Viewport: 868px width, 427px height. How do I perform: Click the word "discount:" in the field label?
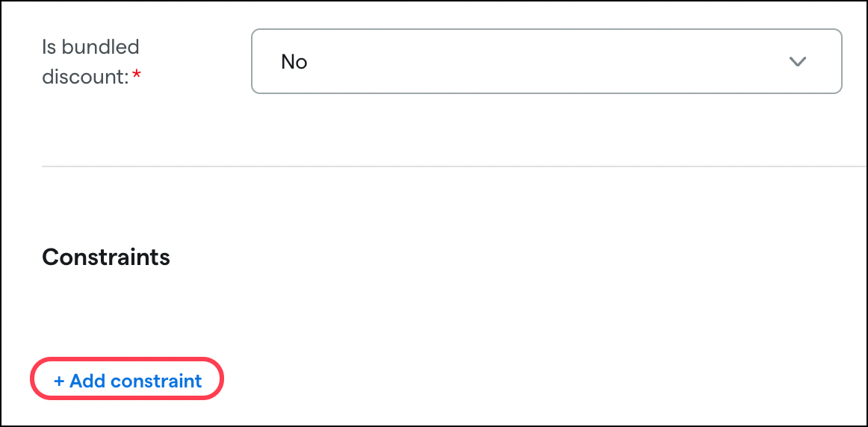(x=85, y=76)
